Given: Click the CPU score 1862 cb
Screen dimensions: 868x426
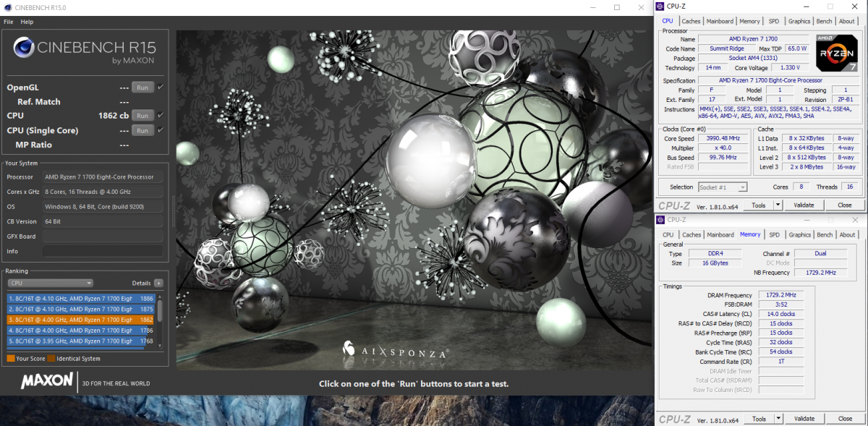Looking at the screenshot, I should (x=114, y=116).
